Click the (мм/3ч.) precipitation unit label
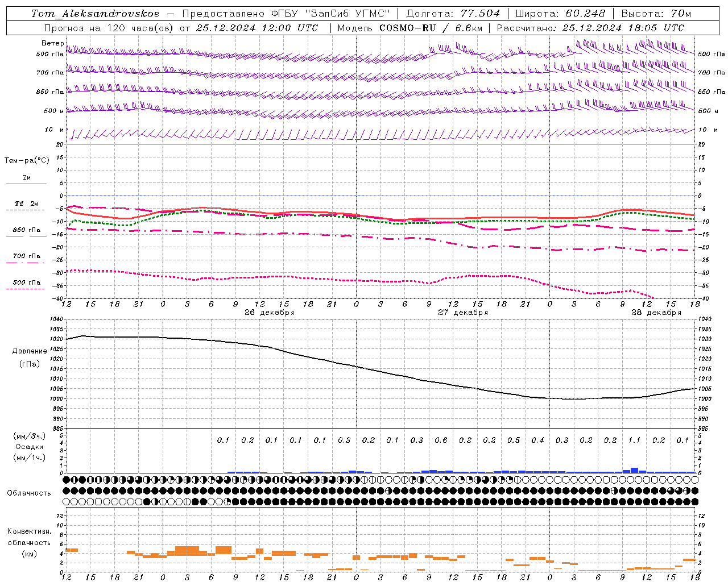 (x=30, y=436)
